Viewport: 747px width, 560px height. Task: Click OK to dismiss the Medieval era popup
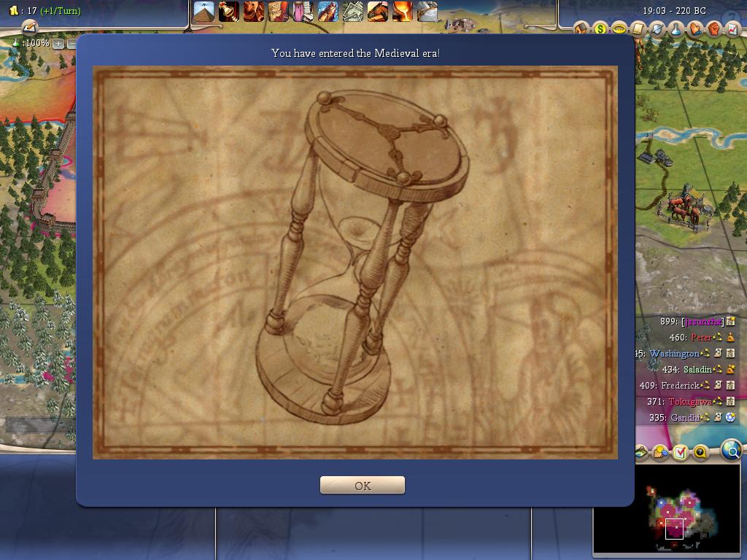pyautogui.click(x=362, y=485)
